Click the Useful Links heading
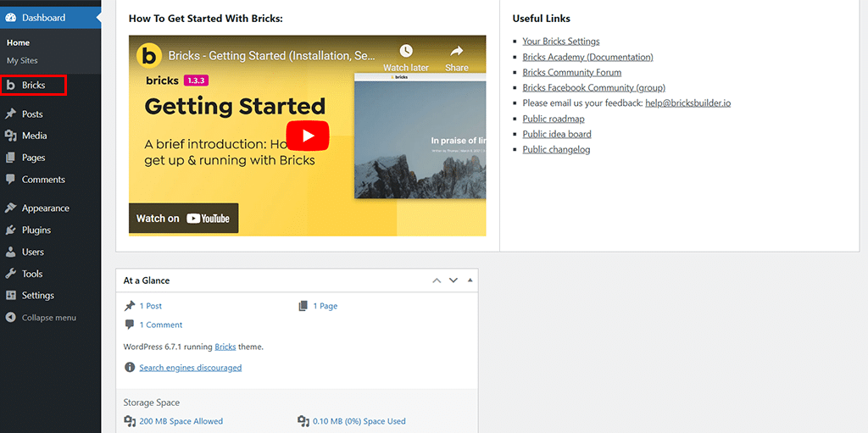 tap(542, 19)
